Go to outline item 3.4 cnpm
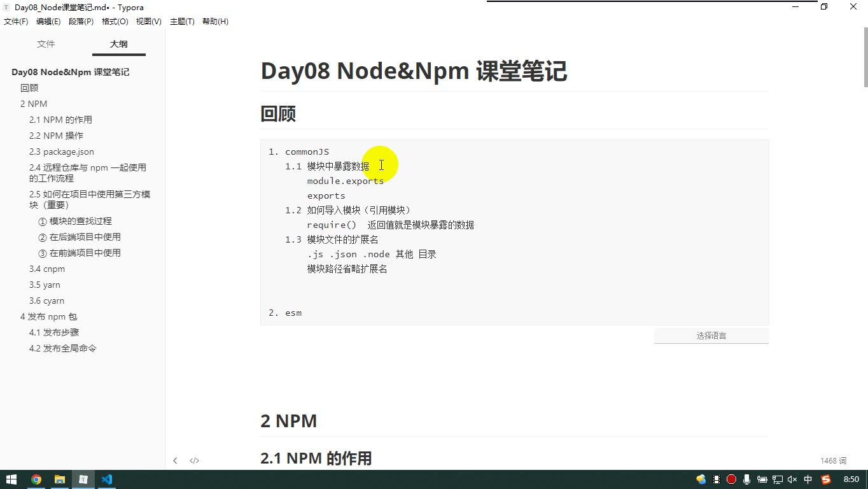 click(x=47, y=269)
